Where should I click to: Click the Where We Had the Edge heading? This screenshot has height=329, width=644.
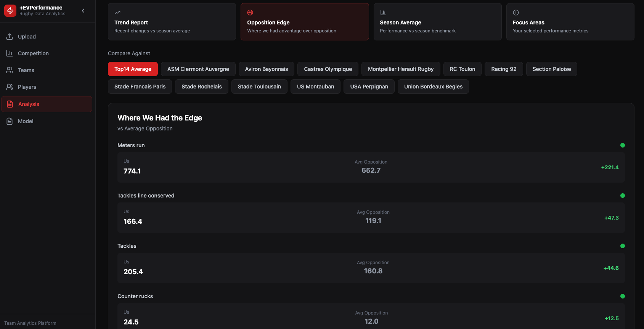(x=160, y=118)
